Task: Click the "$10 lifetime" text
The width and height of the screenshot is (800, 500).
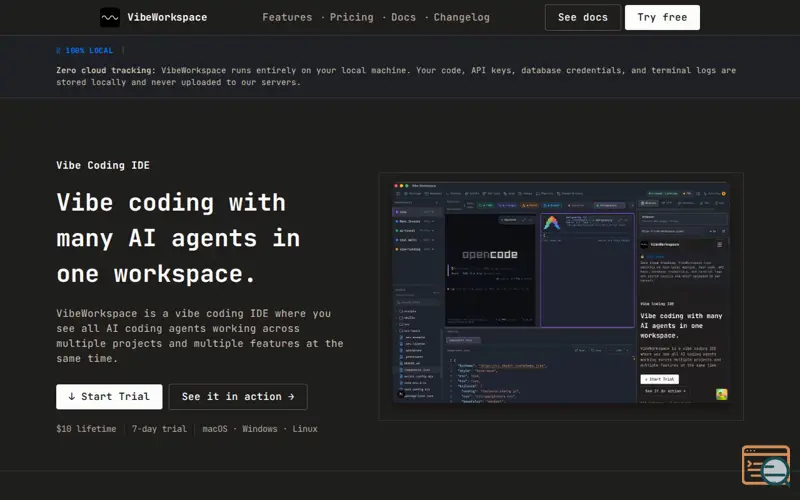Action: (86, 429)
